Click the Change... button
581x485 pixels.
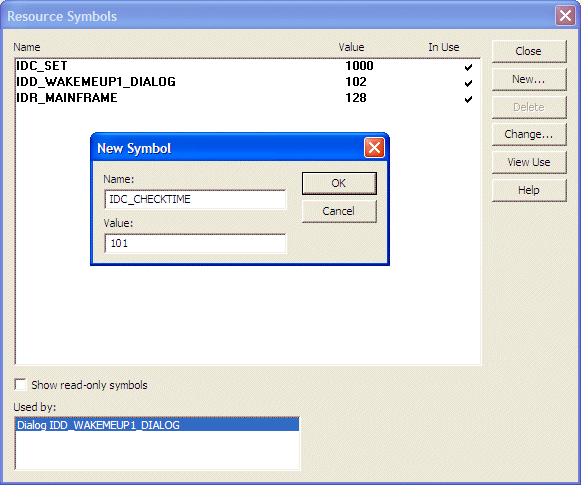click(x=529, y=134)
